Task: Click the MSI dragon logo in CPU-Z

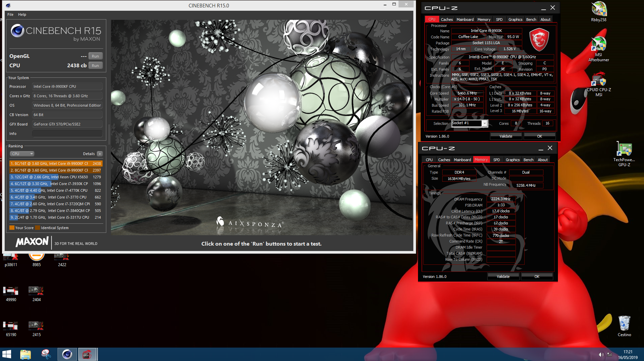Action: [539, 40]
